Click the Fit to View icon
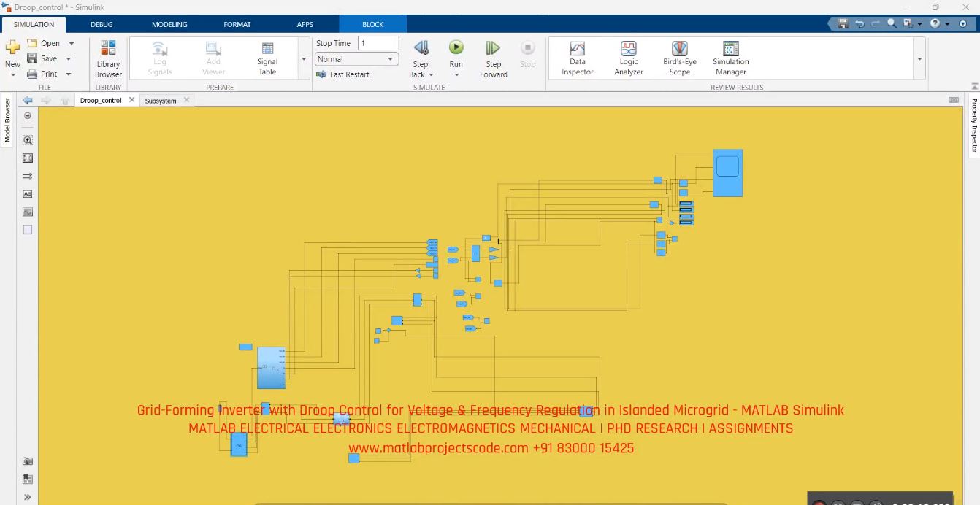980x505 pixels. coord(28,158)
